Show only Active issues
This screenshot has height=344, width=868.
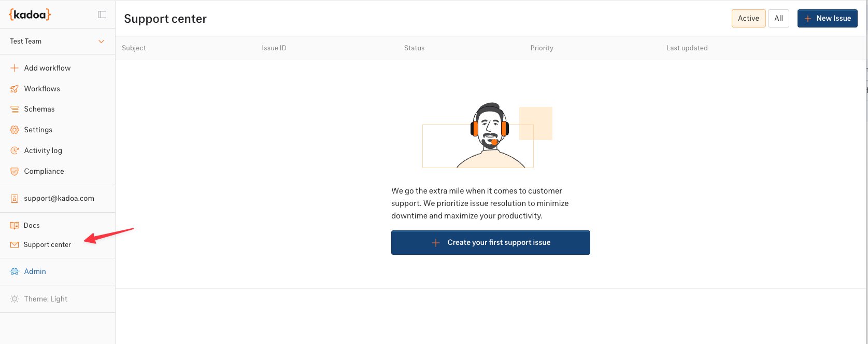click(748, 18)
